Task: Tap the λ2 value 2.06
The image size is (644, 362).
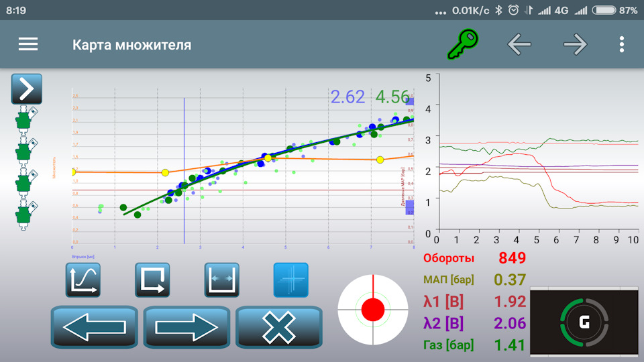Action: (x=510, y=323)
